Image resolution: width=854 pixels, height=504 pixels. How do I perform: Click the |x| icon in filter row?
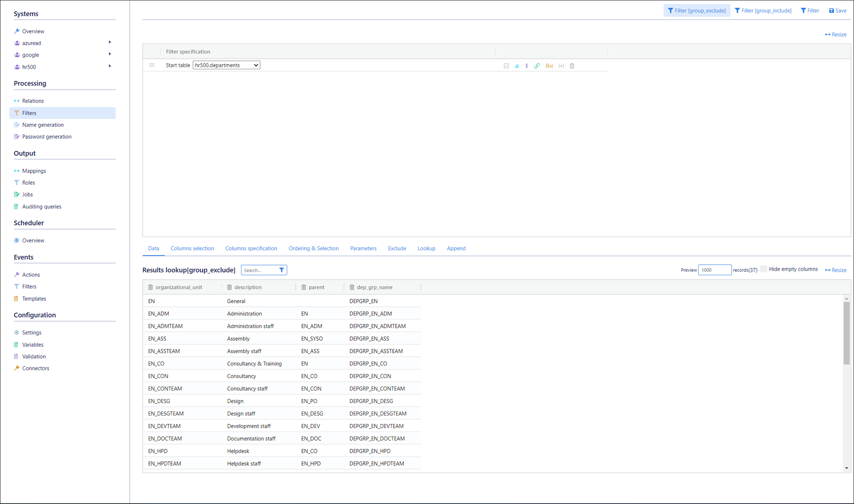[561, 66]
